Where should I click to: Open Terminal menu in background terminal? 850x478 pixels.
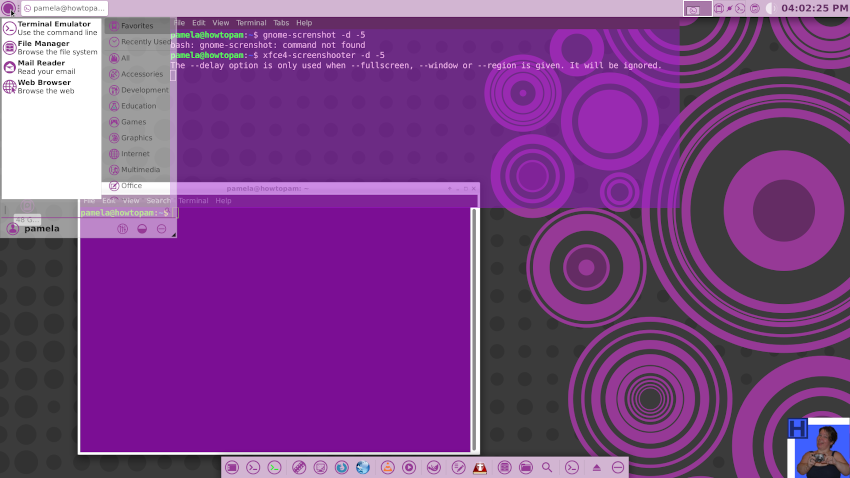click(x=251, y=23)
